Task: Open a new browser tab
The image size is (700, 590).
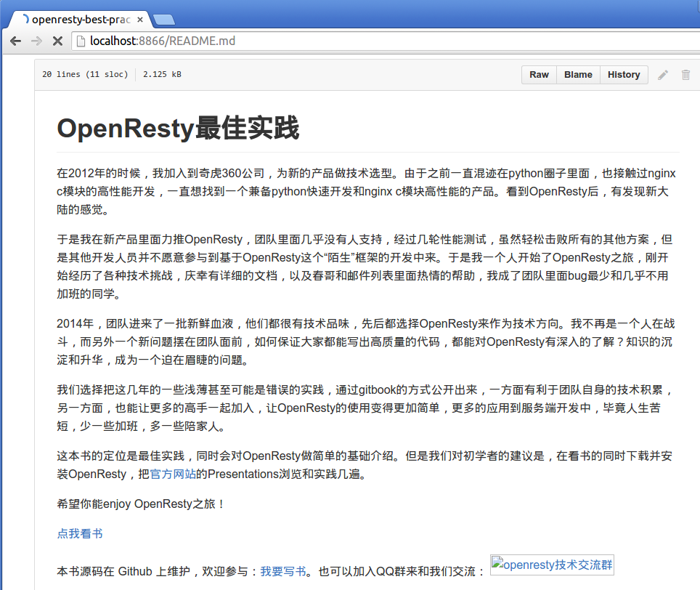Action: [163, 20]
